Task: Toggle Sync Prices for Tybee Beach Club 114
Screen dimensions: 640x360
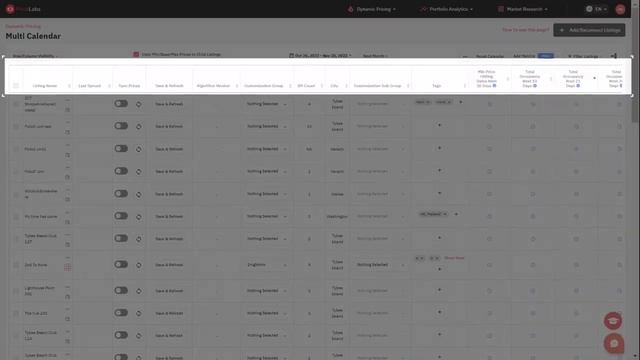Action: [121, 335]
